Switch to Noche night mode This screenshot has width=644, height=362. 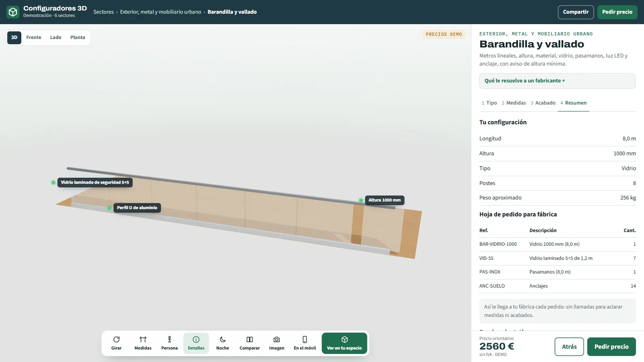(x=223, y=343)
